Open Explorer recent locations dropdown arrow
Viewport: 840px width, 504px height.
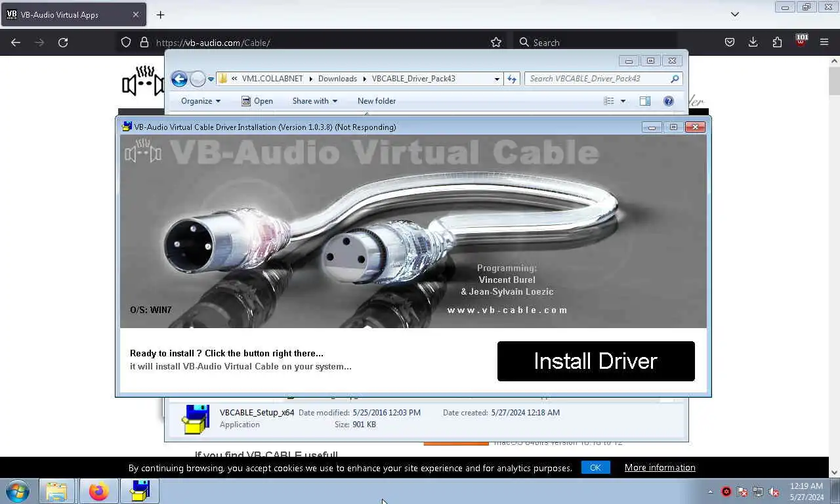tap(211, 79)
